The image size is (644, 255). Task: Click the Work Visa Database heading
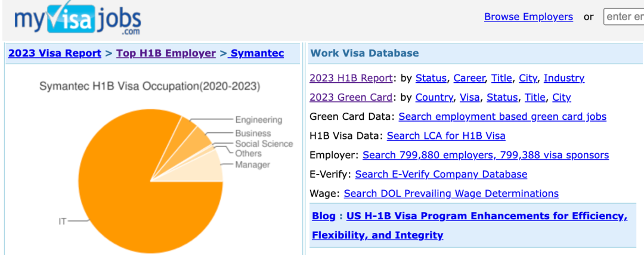coord(365,53)
